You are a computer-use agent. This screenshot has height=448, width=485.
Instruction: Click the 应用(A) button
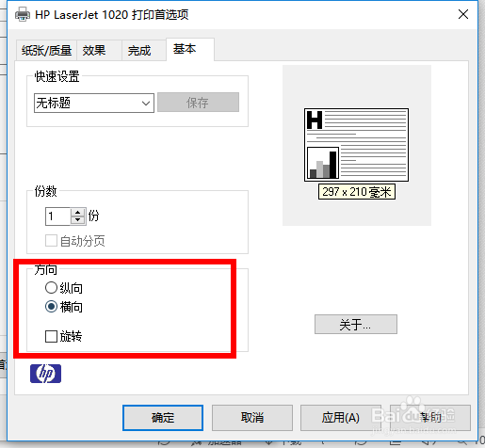tap(341, 418)
